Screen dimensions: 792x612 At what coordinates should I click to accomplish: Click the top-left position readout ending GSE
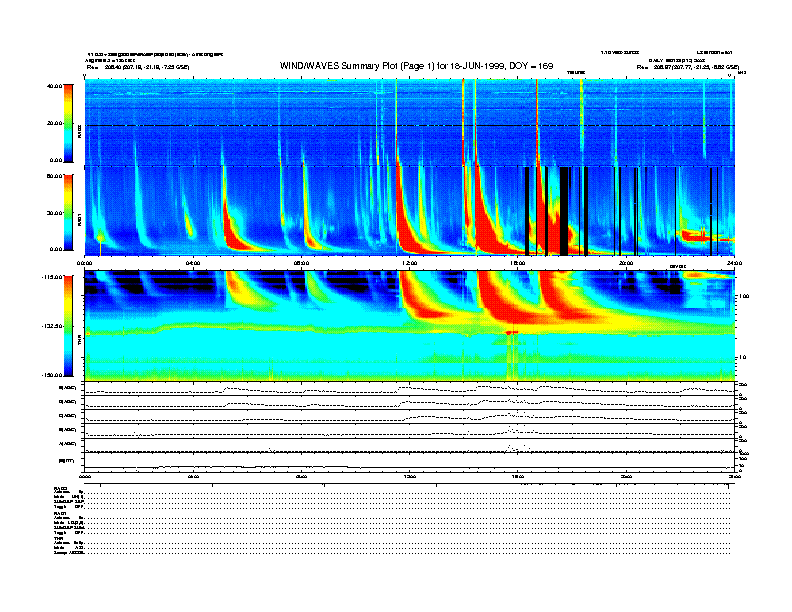click(138, 67)
